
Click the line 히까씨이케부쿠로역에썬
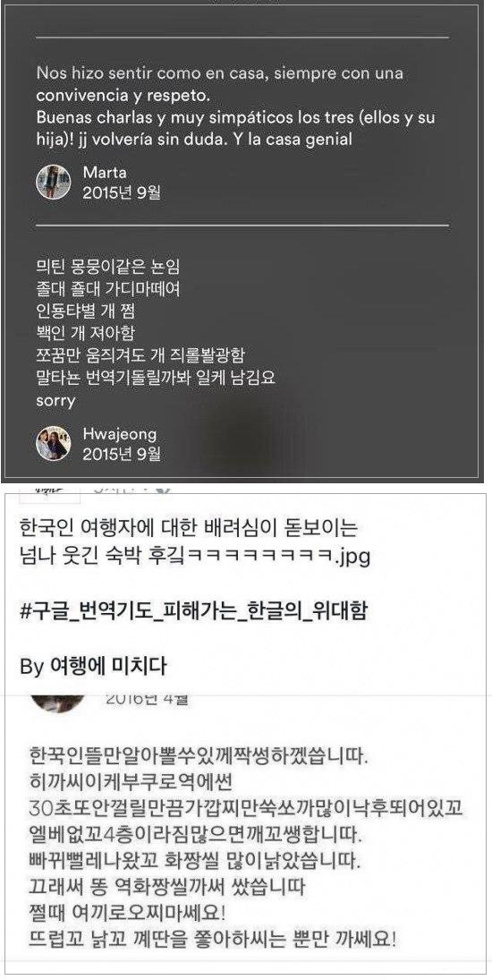pos(123,781)
